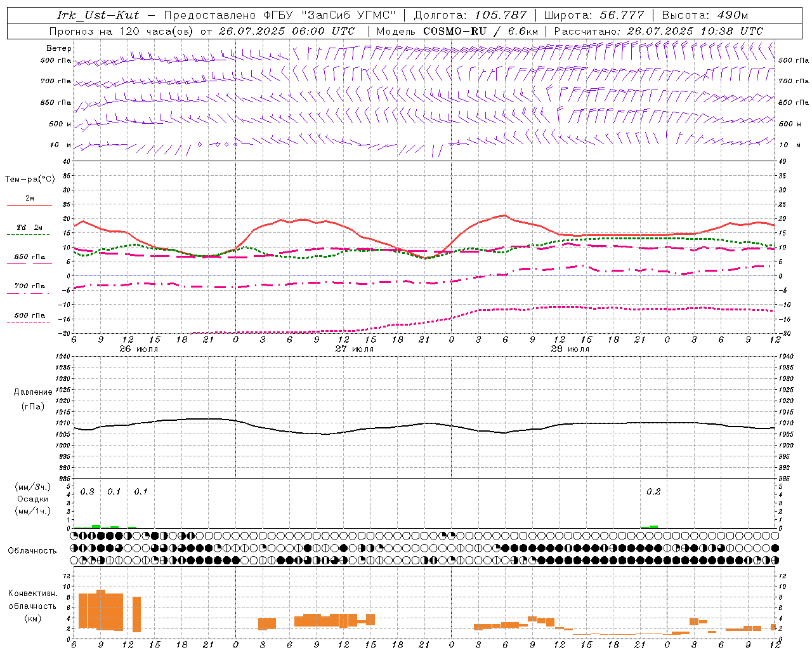Click the "Облачность" cloud cover label
The height and width of the screenshot is (650, 812).
(x=32, y=551)
